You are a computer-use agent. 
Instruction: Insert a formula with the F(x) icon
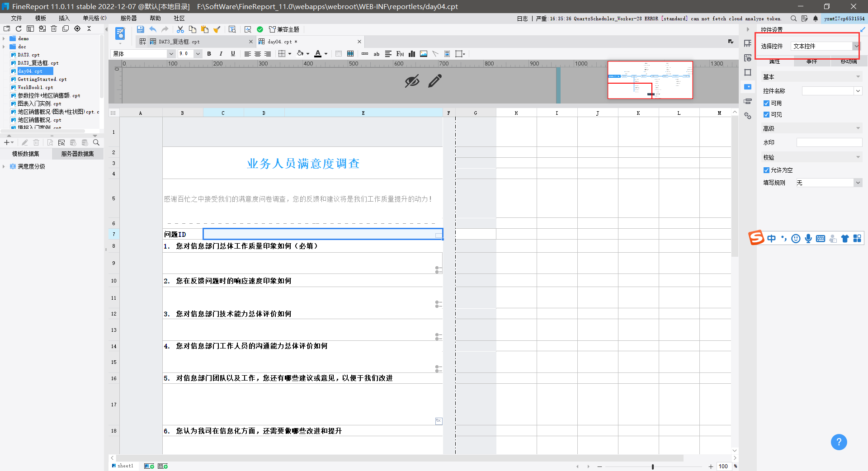point(400,54)
